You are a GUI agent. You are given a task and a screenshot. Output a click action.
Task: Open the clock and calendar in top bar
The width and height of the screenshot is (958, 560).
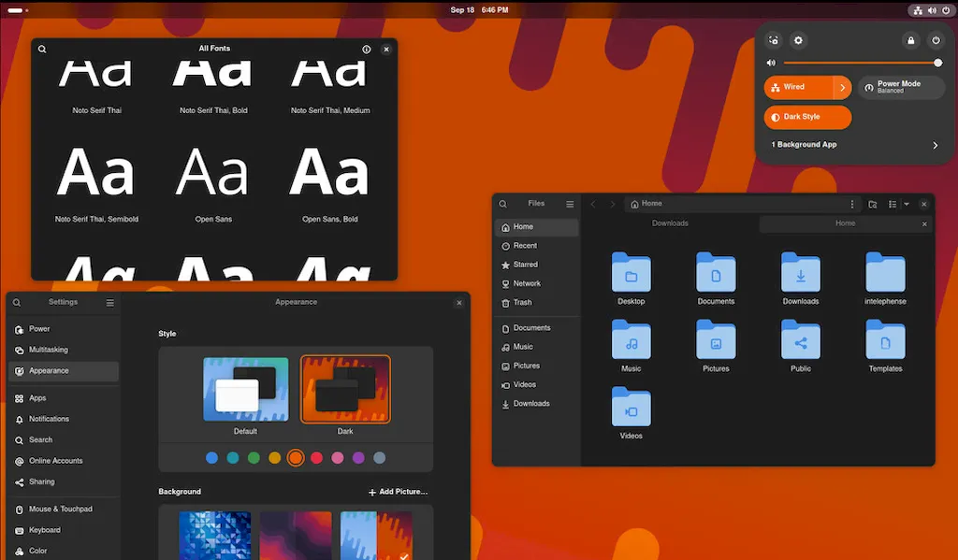[479, 10]
